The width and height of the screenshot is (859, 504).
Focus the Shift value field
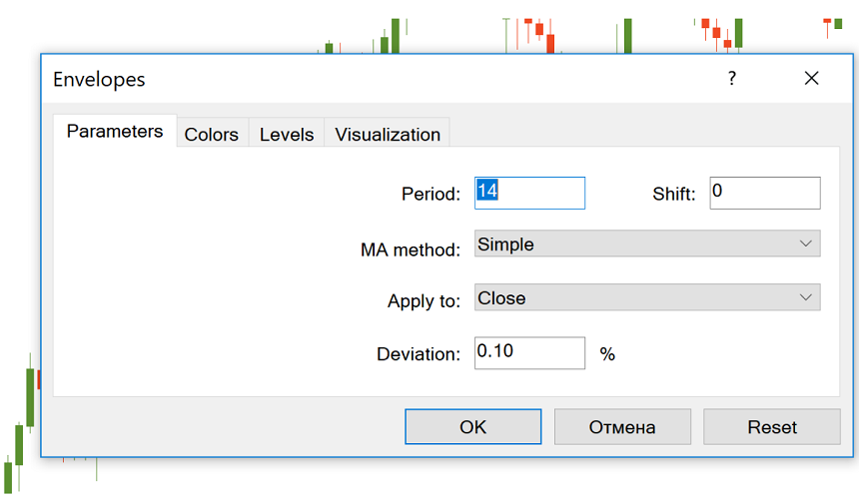coord(765,193)
